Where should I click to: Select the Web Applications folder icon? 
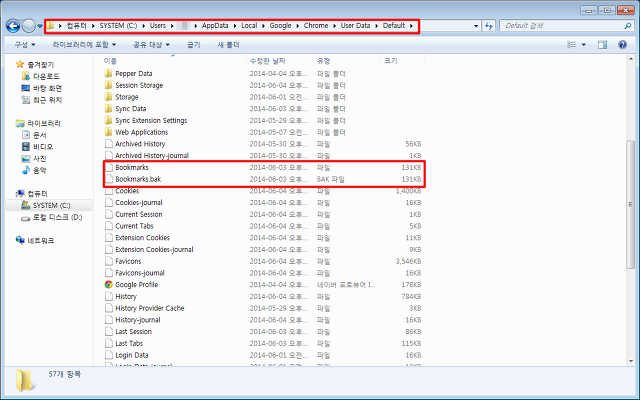[109, 132]
